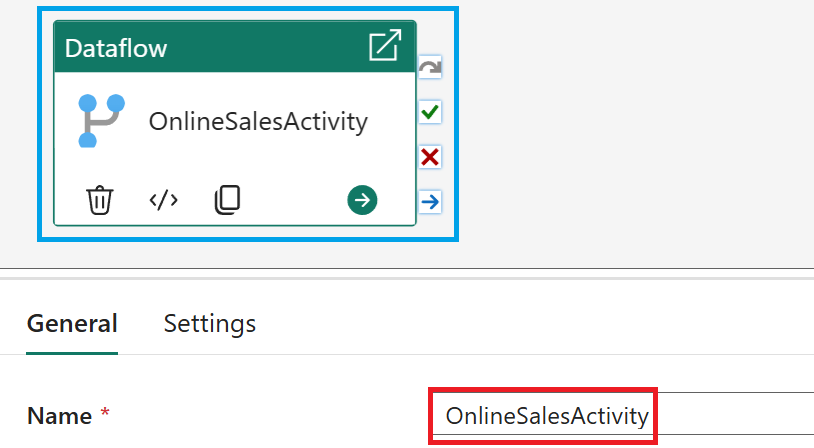View the activity's JSON code
Screen dimensions: 814x448
point(163,200)
